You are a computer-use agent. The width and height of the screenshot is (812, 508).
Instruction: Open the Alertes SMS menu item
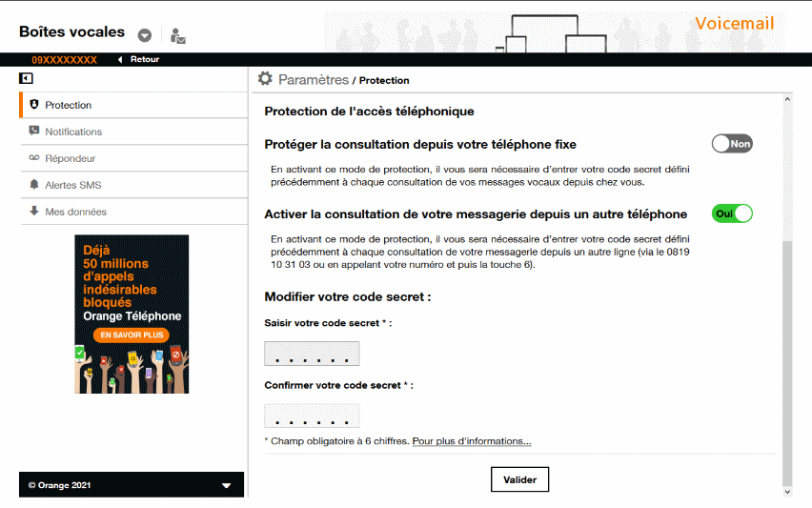click(x=133, y=185)
